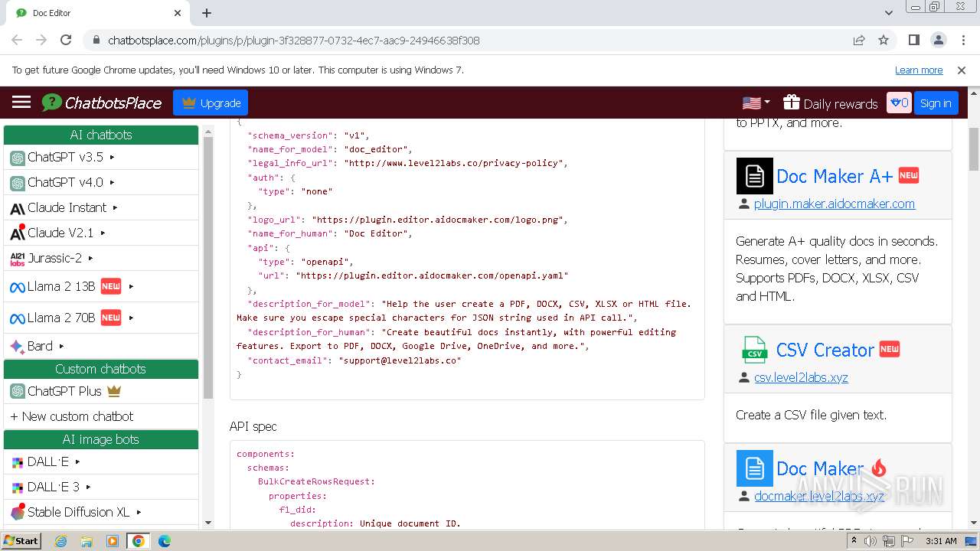
Task: Open the hamburger menu icon
Action: 21,102
